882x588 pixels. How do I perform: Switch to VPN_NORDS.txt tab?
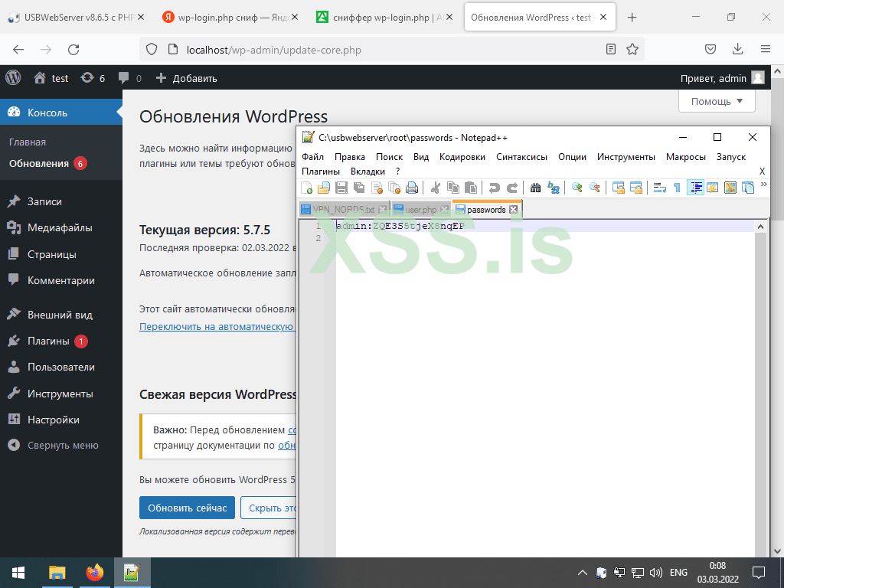(x=343, y=209)
